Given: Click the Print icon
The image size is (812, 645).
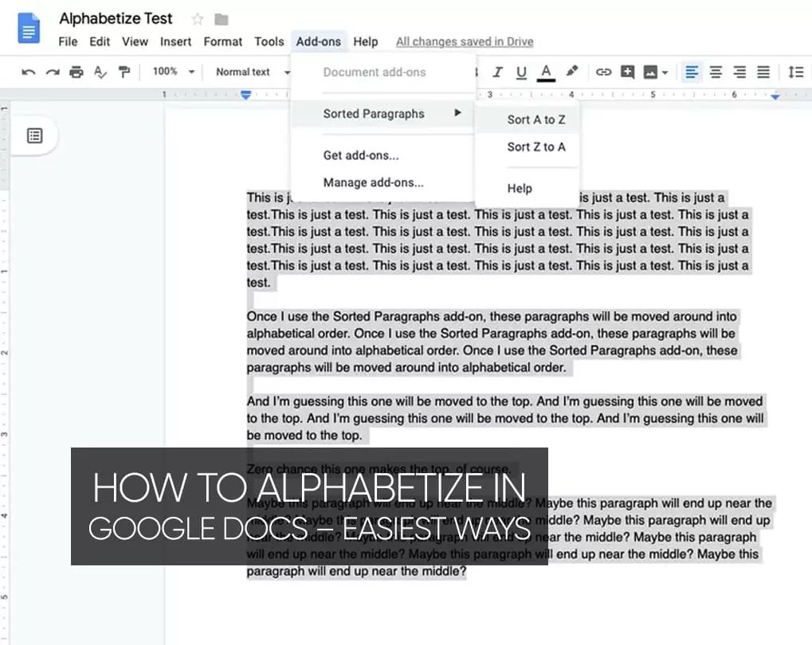Looking at the screenshot, I should (x=76, y=72).
